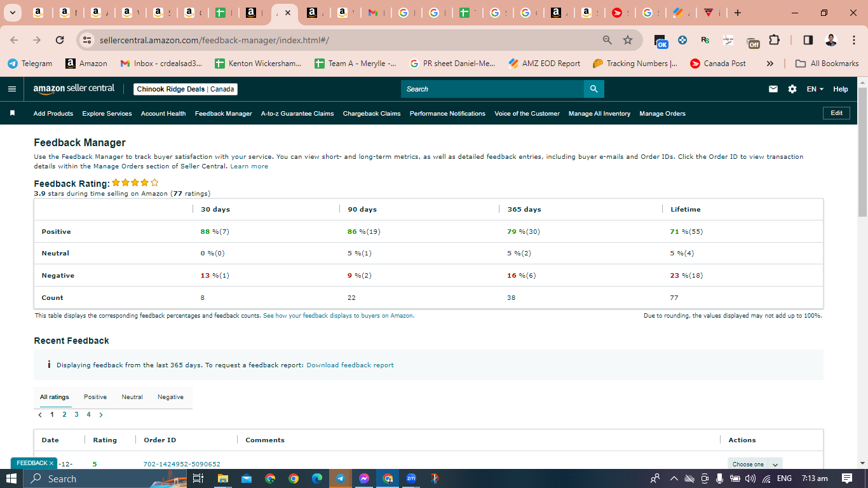
Task: Open the Choose one actions dropdown
Action: [x=755, y=464]
